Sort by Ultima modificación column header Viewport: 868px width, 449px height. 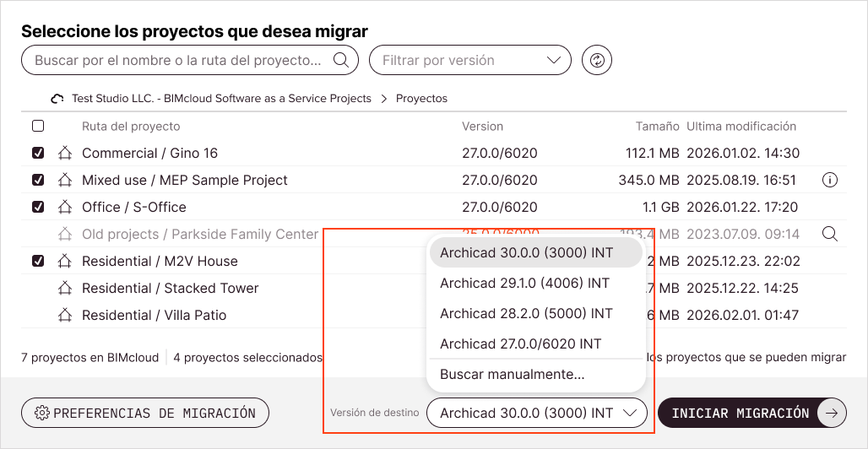pos(741,127)
